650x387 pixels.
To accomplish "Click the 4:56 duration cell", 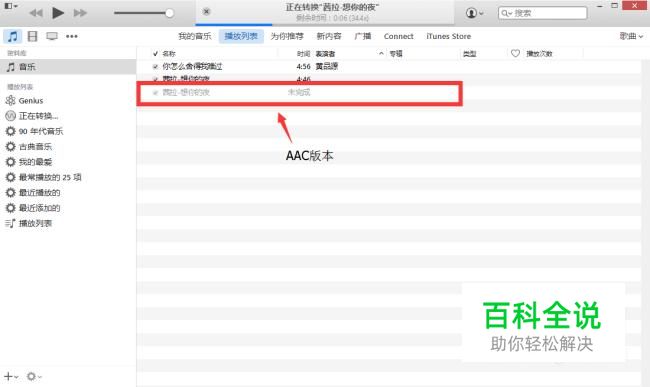I will (x=303, y=66).
